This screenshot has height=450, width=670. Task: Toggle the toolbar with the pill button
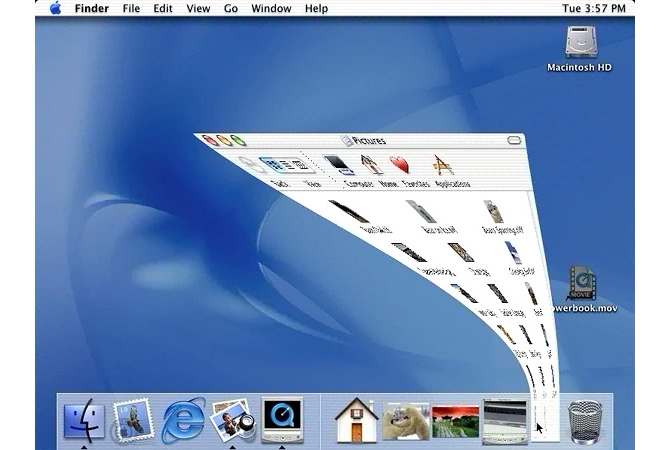(x=513, y=139)
